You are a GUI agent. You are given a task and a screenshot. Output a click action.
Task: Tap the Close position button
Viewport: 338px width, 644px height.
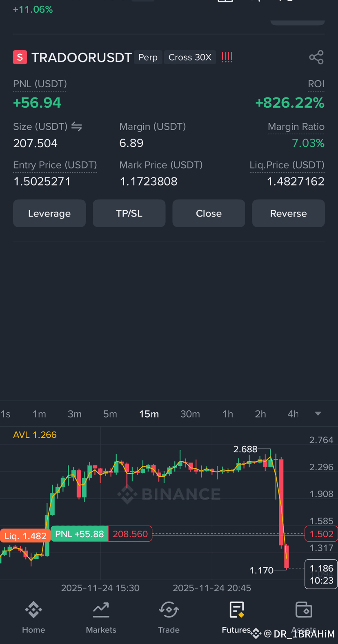click(209, 213)
